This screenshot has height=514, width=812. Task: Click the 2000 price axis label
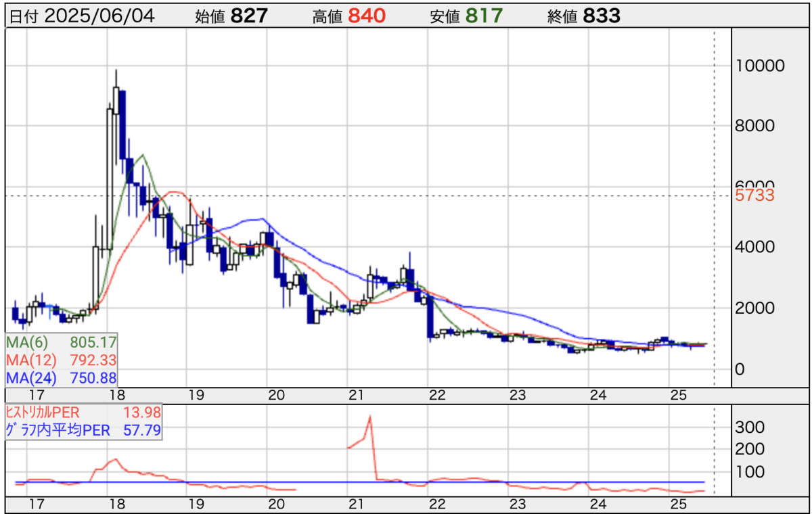755,308
